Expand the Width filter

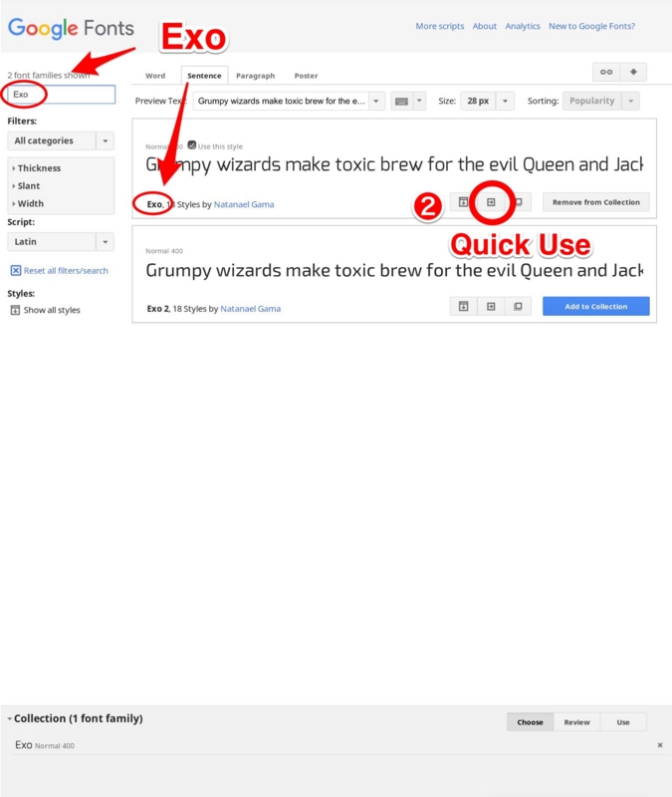[28, 204]
